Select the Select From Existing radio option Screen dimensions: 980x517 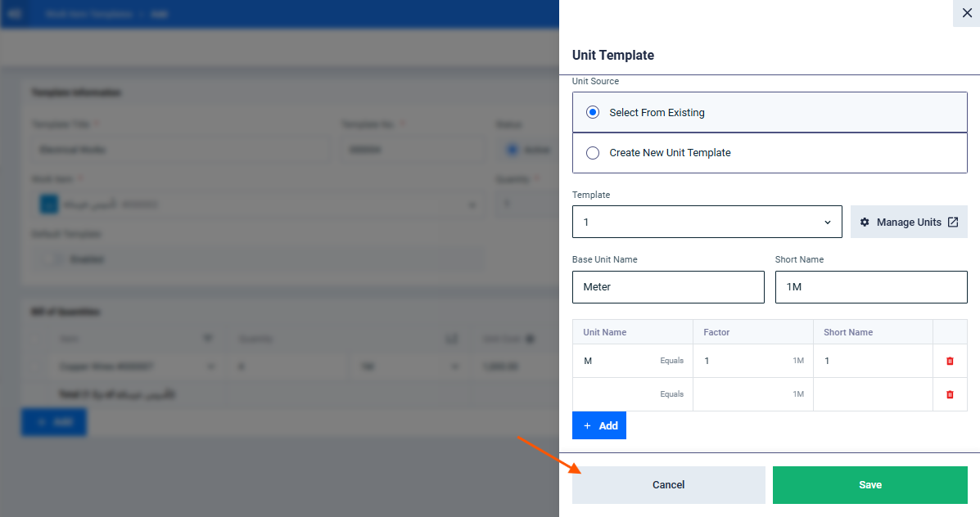pos(593,112)
